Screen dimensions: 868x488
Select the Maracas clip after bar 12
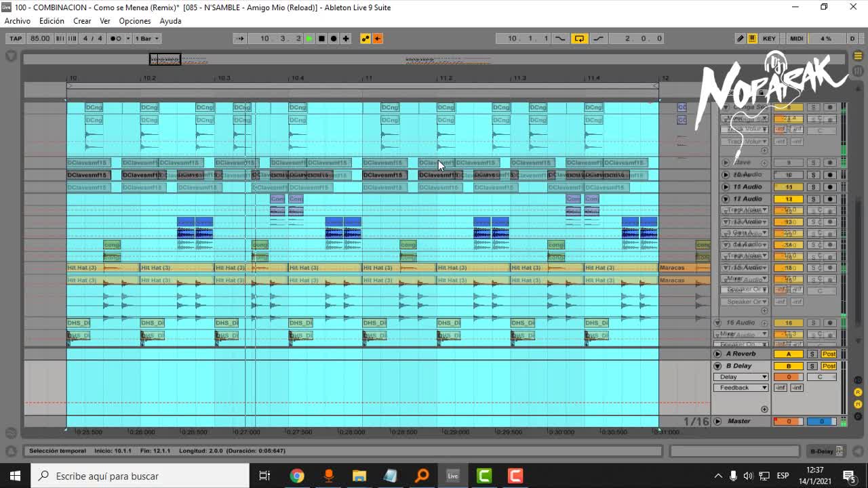point(684,268)
